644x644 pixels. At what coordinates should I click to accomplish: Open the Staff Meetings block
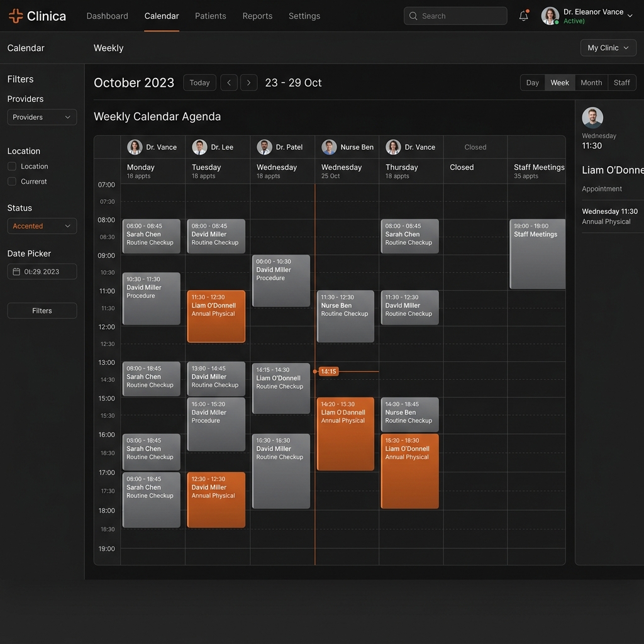pos(537,254)
